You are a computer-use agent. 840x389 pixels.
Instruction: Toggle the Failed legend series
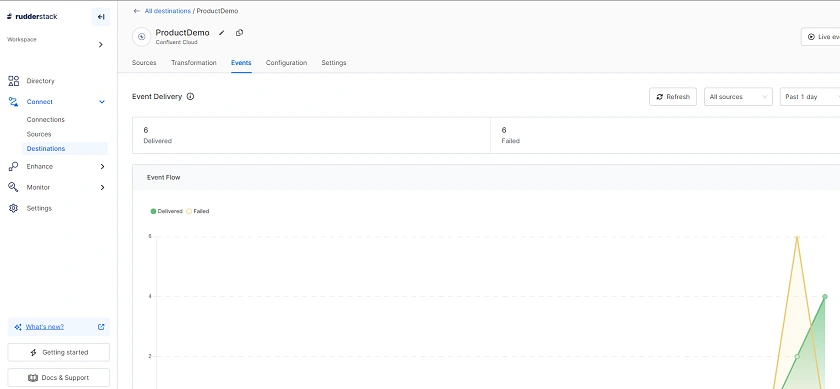tap(198, 211)
